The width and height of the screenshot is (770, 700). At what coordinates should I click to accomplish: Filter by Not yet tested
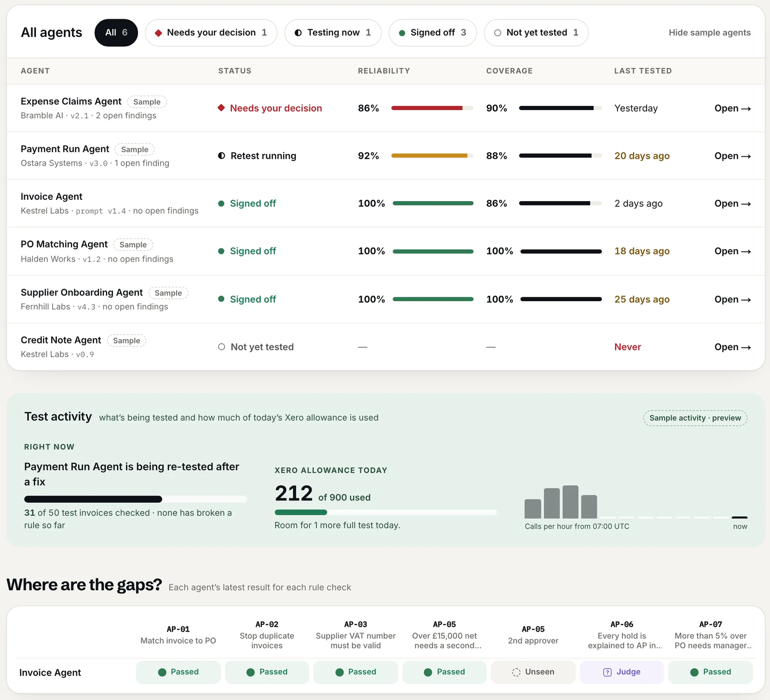click(x=536, y=33)
